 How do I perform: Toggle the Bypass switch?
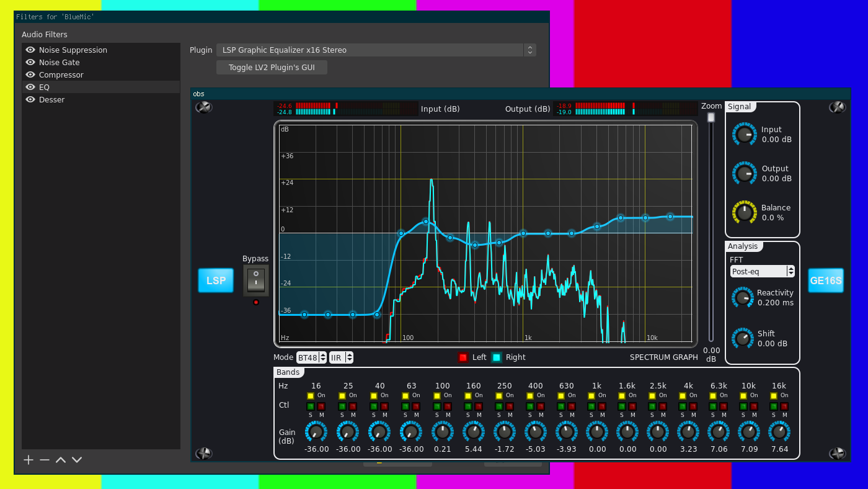click(256, 280)
